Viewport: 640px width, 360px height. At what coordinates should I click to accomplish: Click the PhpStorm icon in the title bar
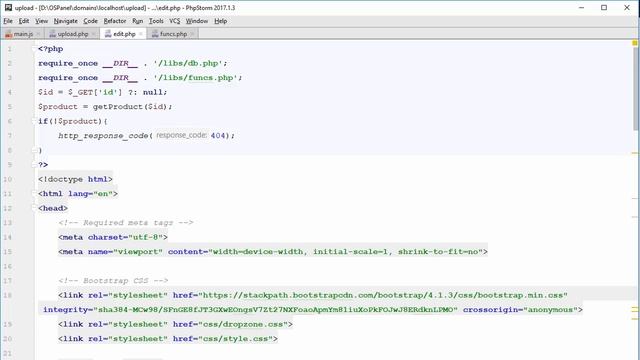coord(8,7)
